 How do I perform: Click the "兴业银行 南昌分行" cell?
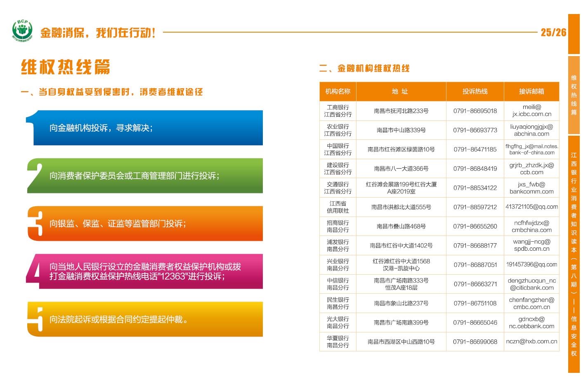[338, 265]
